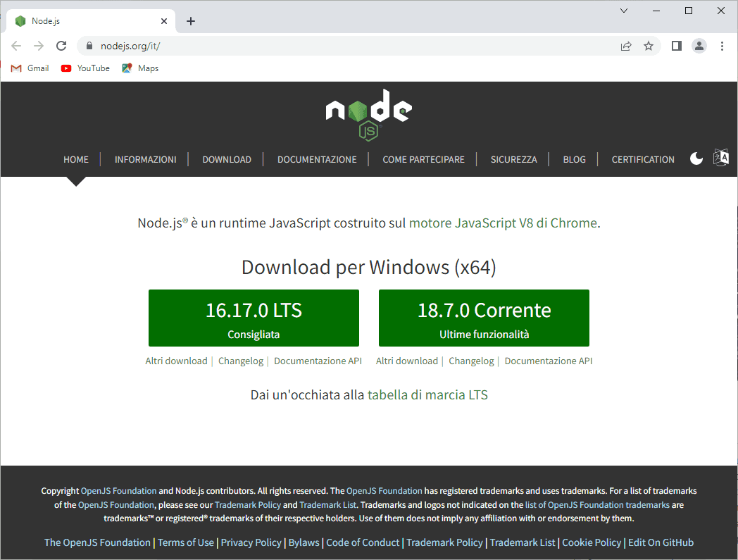Open COME PARTECIPARE nav item

click(424, 160)
